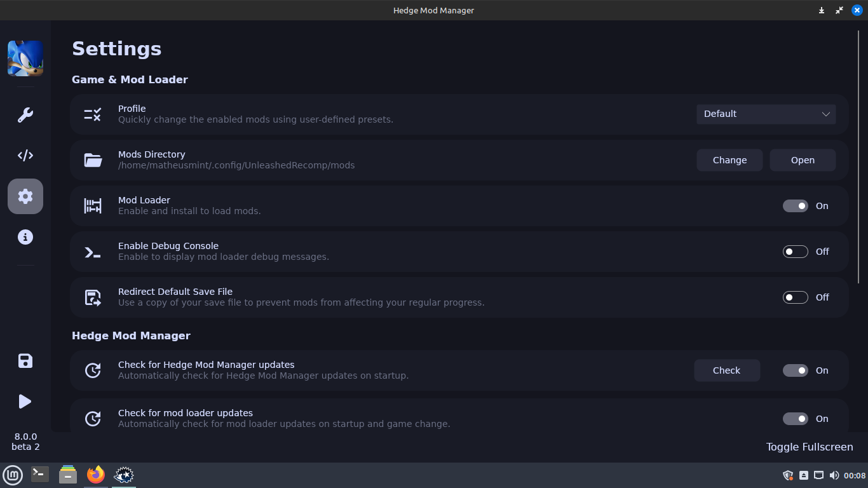Click the Game & Mod Loader heading
This screenshot has height=488, width=868.
coord(130,79)
